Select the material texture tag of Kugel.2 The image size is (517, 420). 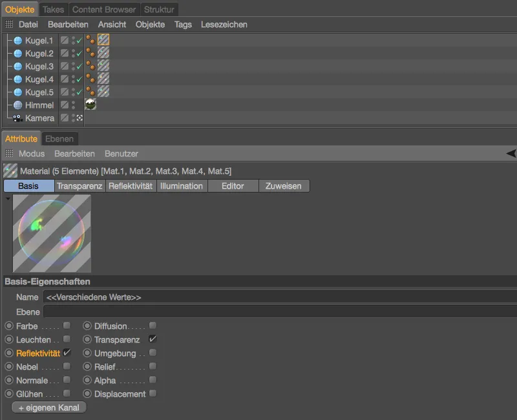103,52
